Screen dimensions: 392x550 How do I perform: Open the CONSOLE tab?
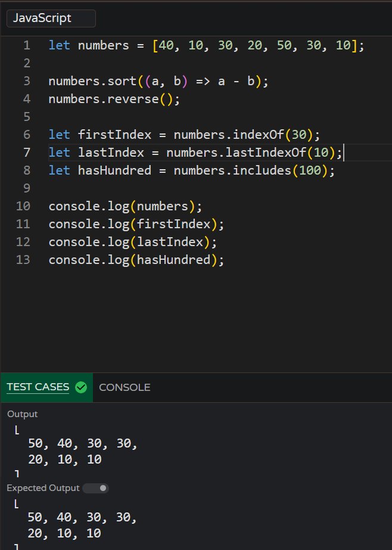point(125,387)
